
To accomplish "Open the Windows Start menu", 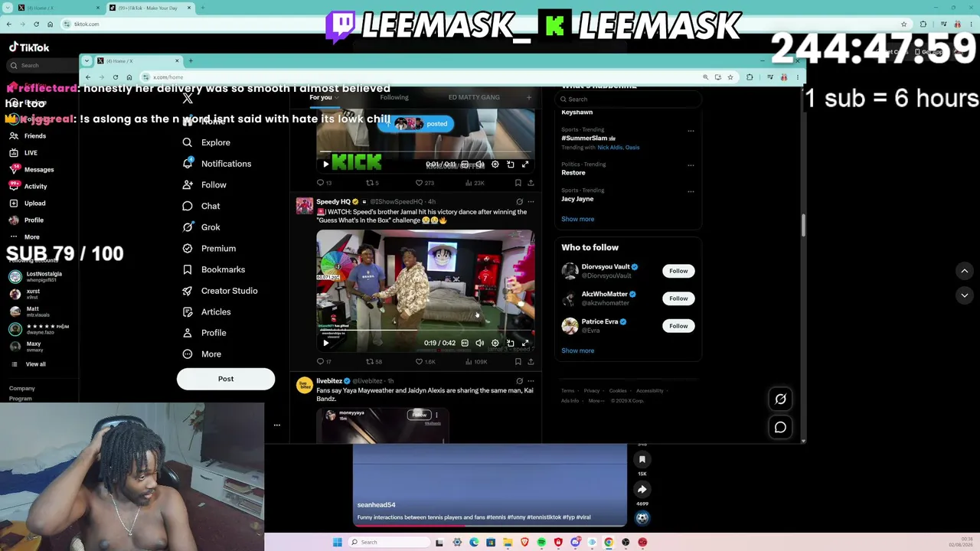I will point(338,543).
